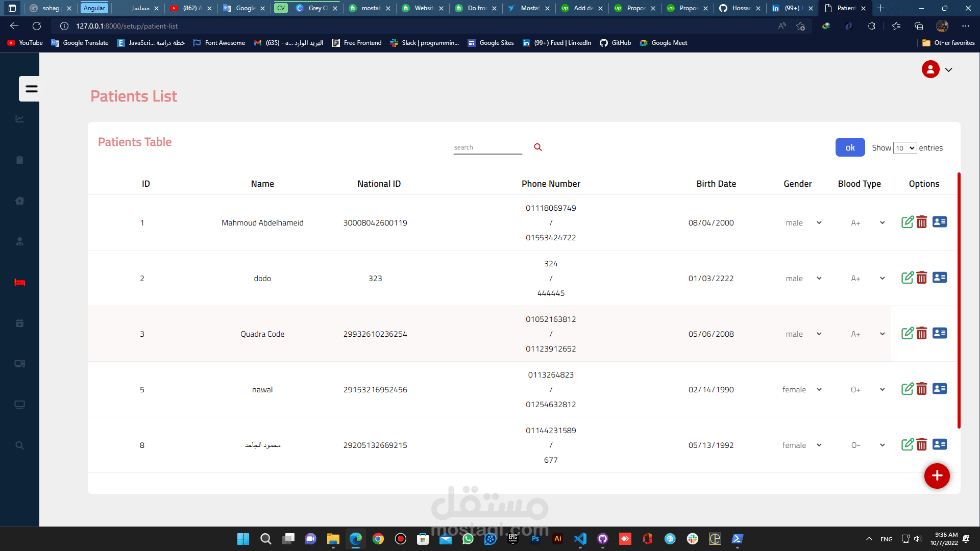Delete the dodo patient row

tap(921, 278)
